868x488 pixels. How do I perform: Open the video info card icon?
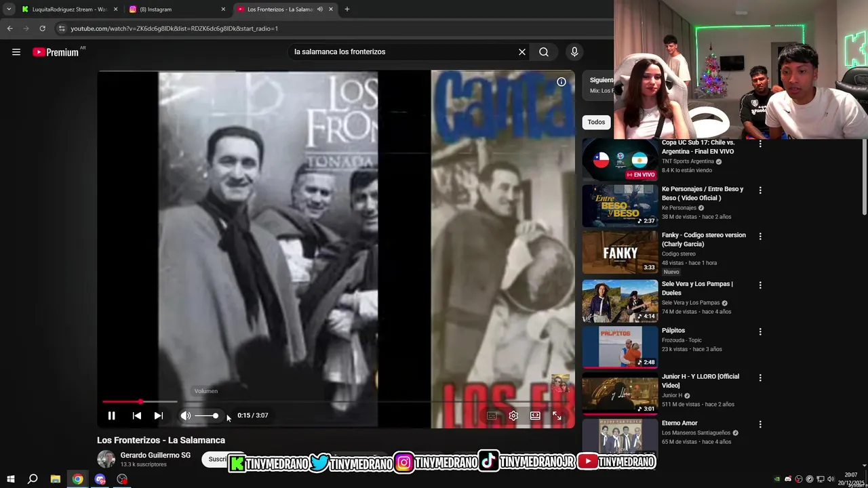tap(561, 82)
